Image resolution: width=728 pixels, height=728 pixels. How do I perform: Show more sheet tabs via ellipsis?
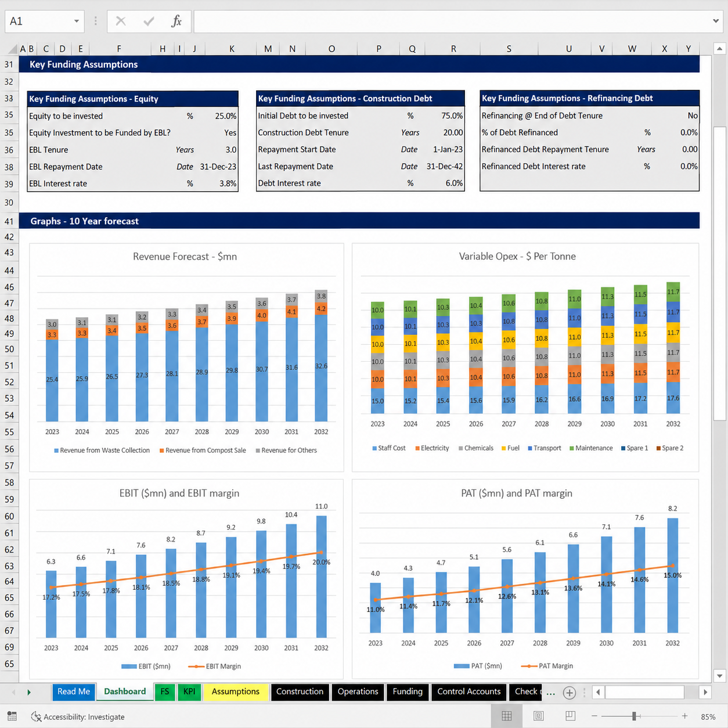click(x=551, y=692)
